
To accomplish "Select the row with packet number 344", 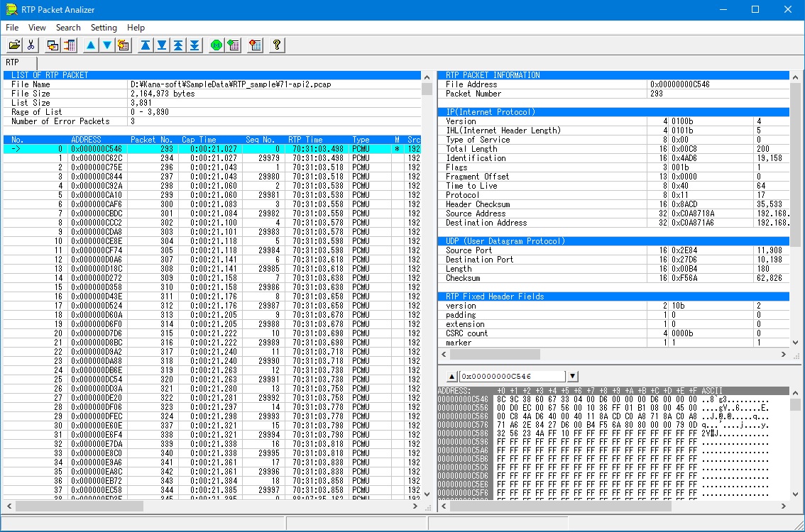I will [x=212, y=490].
